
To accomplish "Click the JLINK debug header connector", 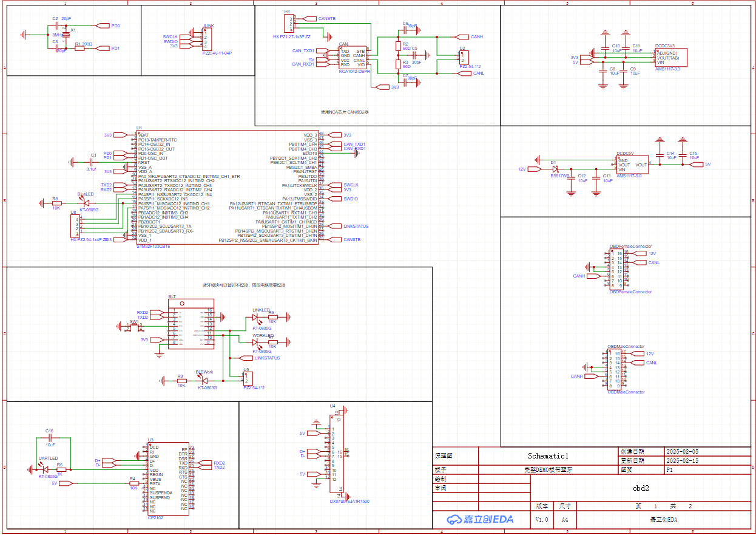I will 205,39.
